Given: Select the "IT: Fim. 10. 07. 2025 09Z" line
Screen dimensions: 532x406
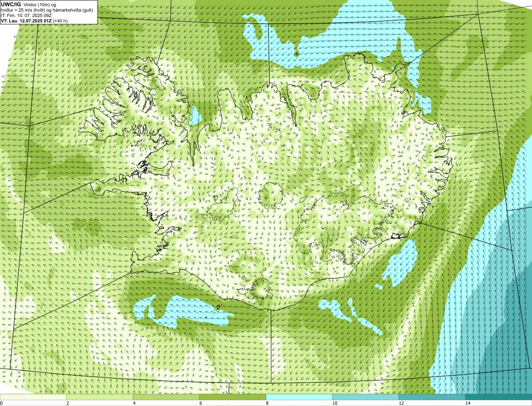Looking at the screenshot, I should [26, 15].
